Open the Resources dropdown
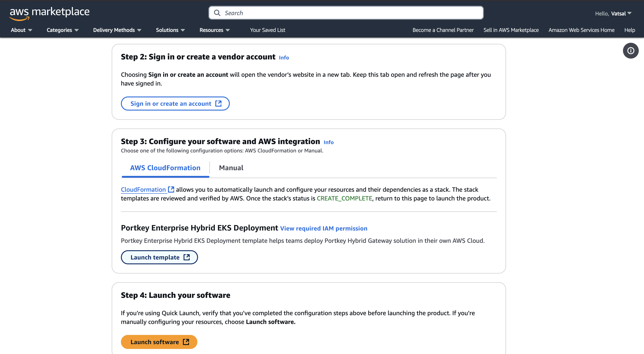644x354 pixels. click(214, 30)
